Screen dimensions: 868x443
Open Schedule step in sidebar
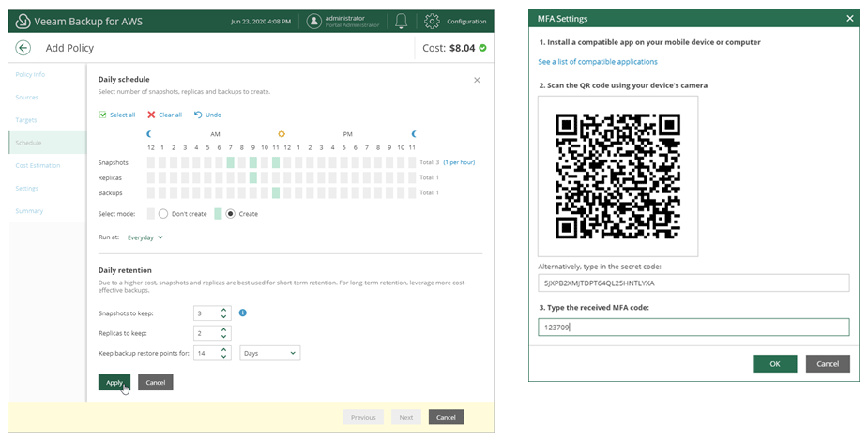pyautogui.click(x=47, y=143)
